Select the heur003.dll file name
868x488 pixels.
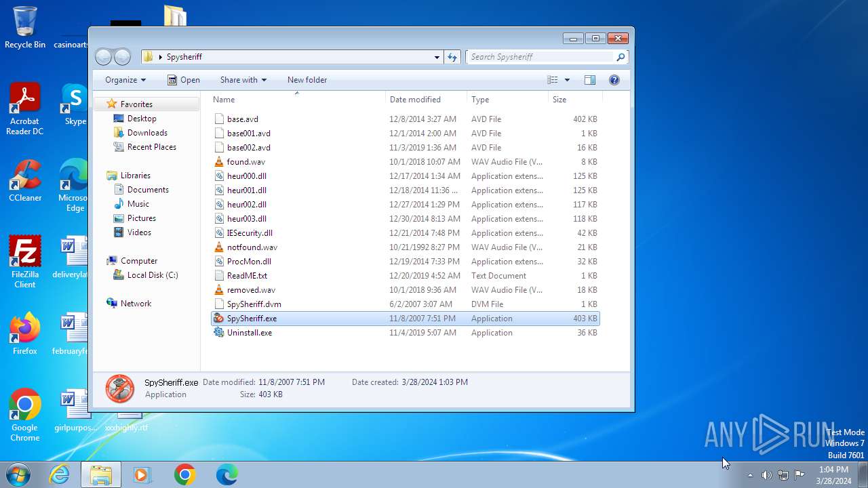(247, 219)
